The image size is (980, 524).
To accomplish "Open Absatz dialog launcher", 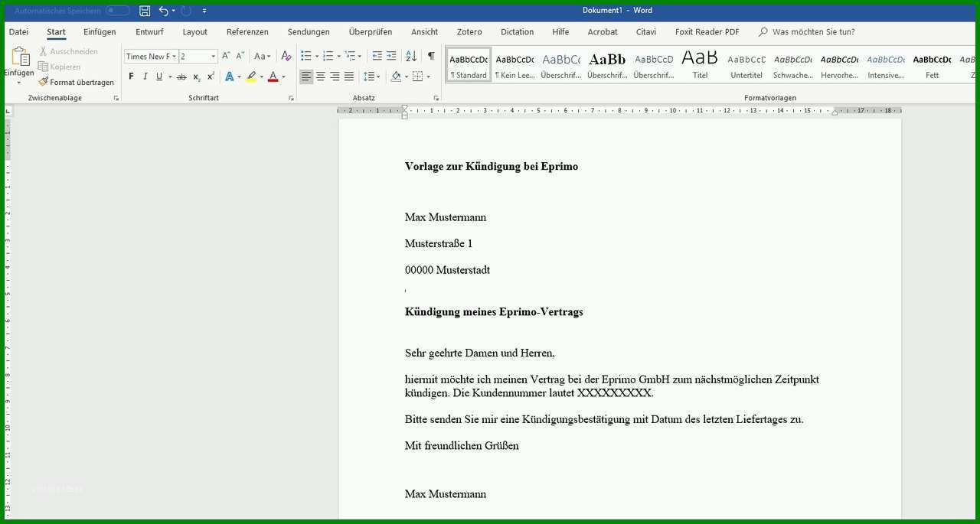I will [x=436, y=98].
